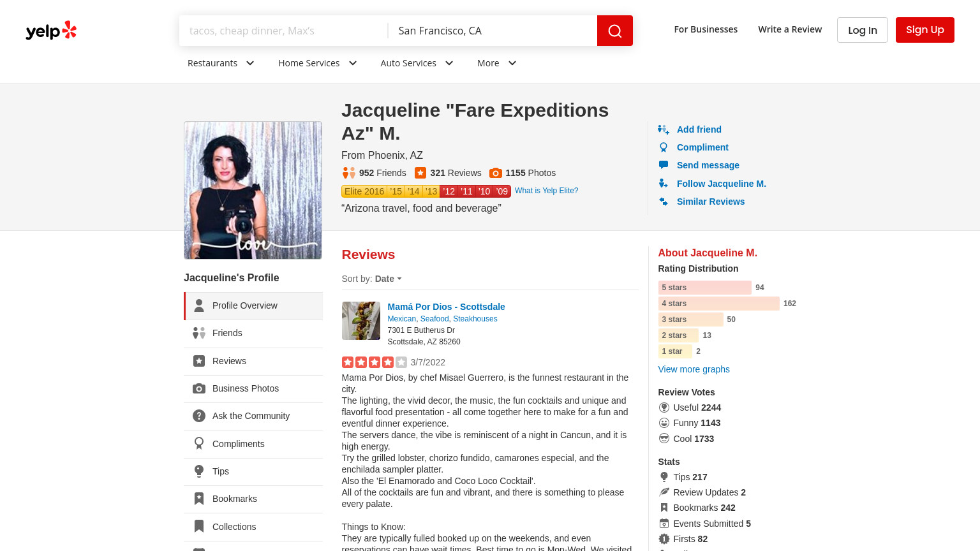Screen dimensions: 980x551
Task: Click the Similar Reviews arrows icon
Action: 664,202
